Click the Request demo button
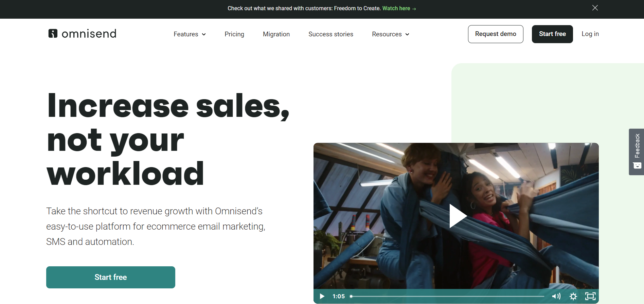 (x=496, y=34)
